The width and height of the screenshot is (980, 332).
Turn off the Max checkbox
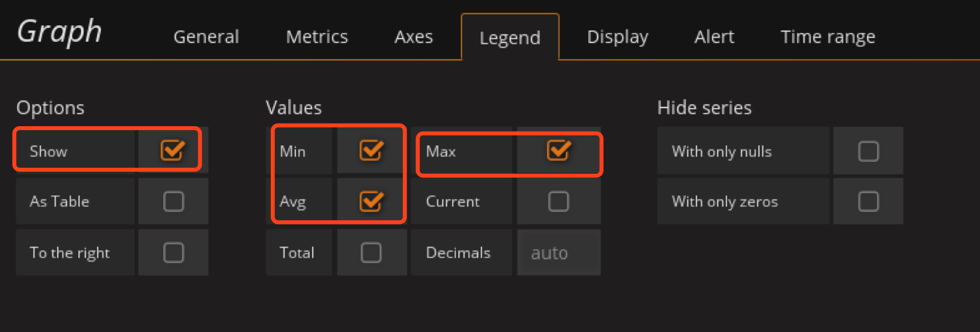coord(558,151)
